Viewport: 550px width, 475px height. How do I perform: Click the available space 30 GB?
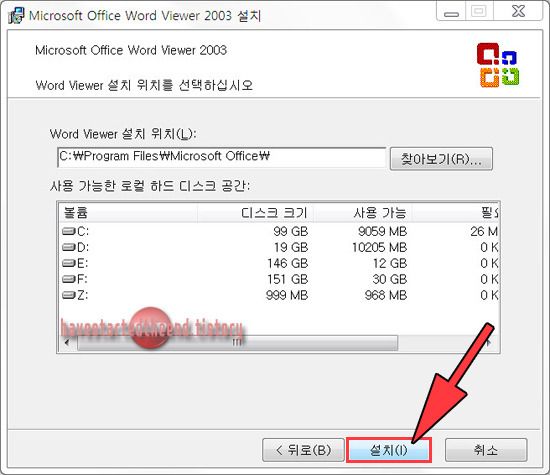click(389, 279)
